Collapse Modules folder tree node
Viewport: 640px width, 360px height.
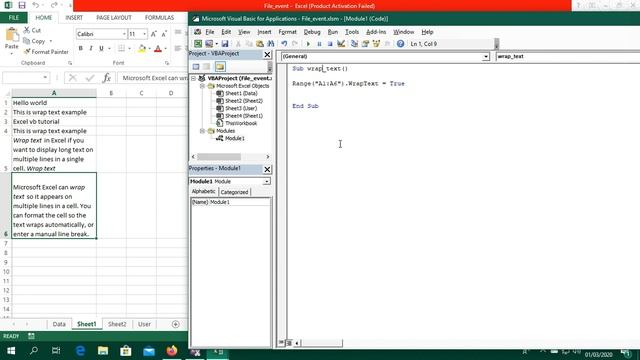[202, 131]
